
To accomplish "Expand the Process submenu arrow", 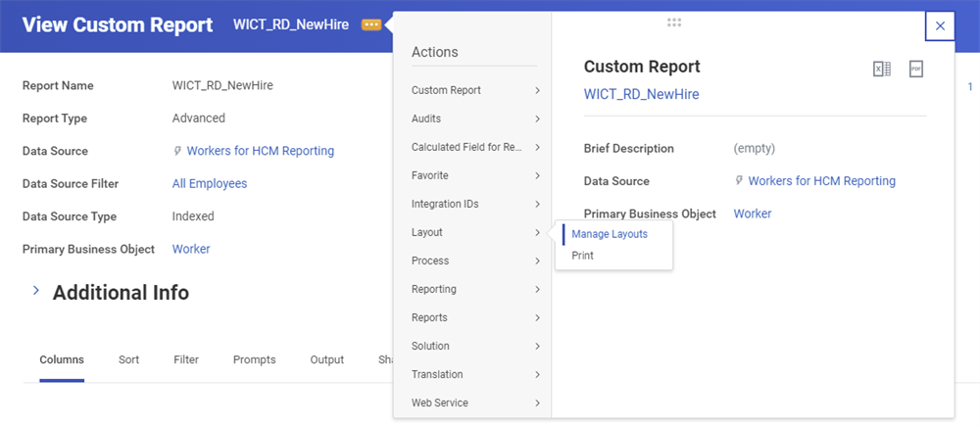I will pos(537,262).
